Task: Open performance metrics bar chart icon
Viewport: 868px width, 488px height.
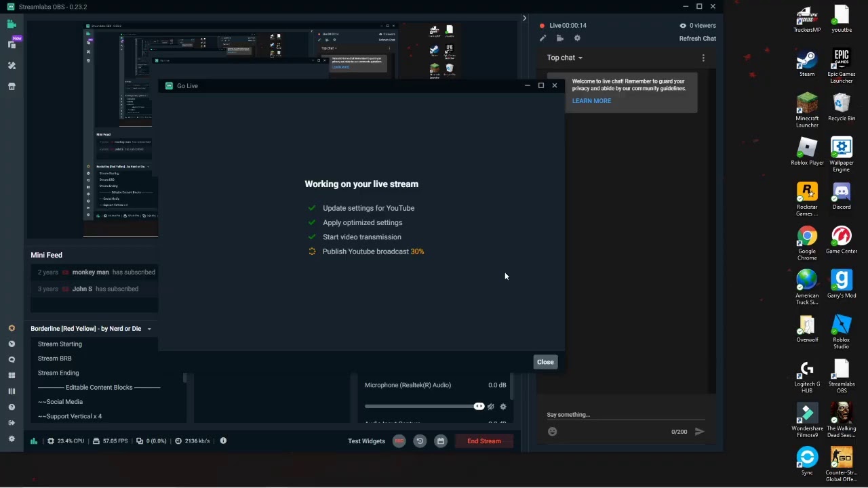Action: 34,441
